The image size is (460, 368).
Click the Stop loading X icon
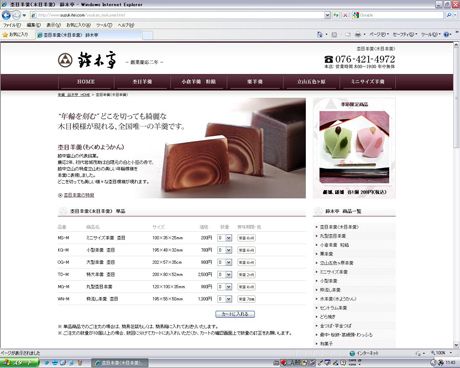click(x=345, y=15)
